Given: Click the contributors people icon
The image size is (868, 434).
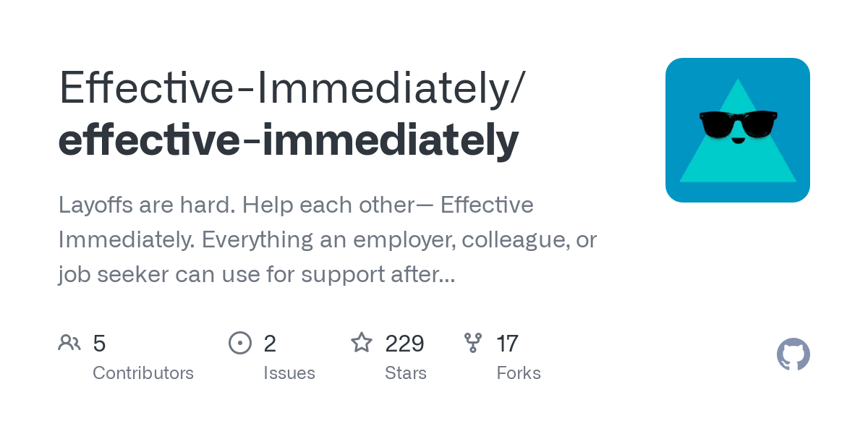Looking at the screenshot, I should point(69,342).
